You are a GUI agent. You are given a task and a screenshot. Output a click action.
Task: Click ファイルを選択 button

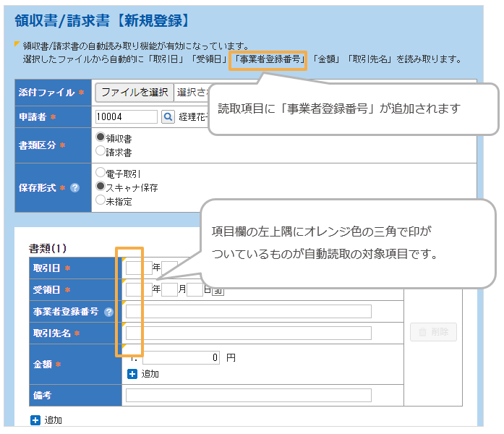coord(134,93)
